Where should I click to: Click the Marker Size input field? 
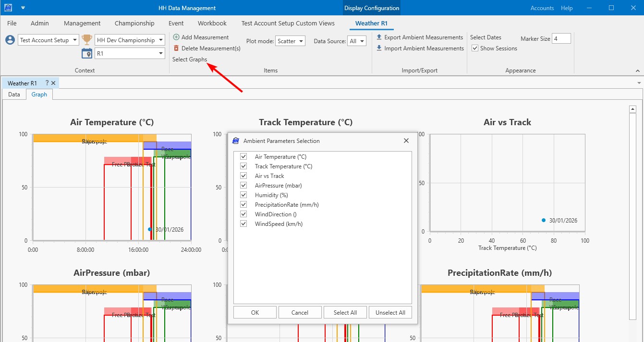point(561,38)
